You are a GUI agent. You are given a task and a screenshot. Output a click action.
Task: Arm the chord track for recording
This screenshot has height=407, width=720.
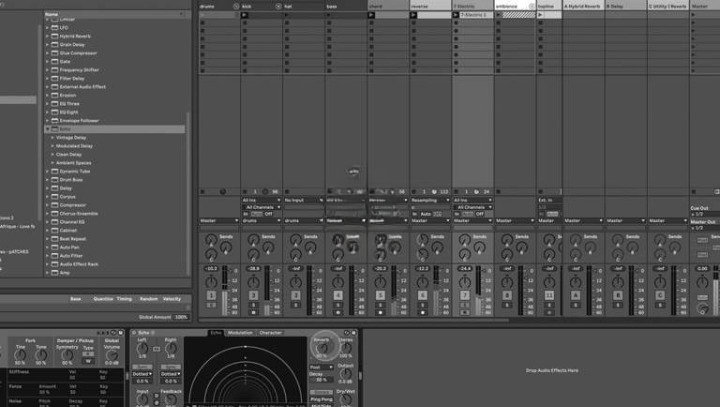click(x=380, y=312)
